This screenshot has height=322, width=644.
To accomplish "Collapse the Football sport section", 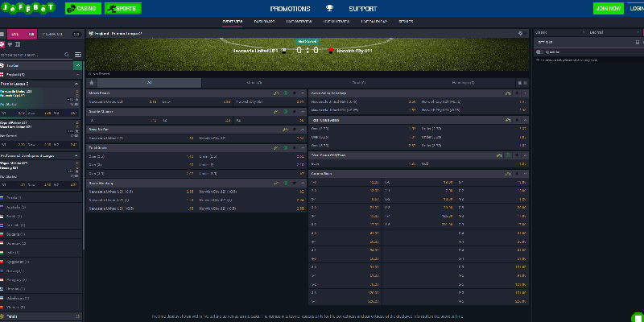I will pos(77,65).
